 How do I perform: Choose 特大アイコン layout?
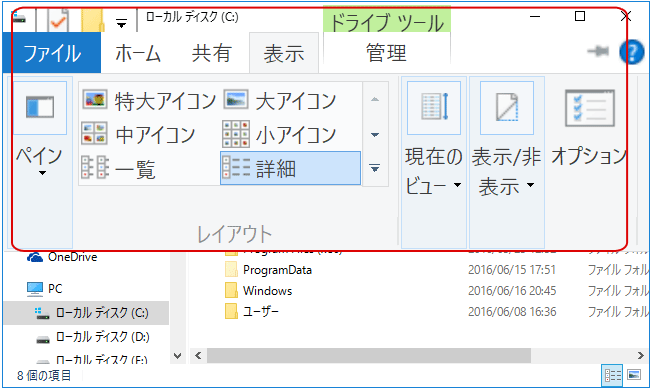pyautogui.click(x=149, y=101)
